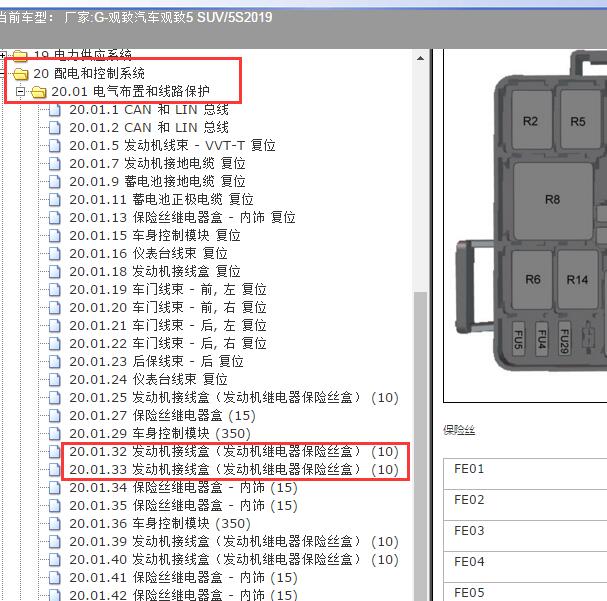Viewport: 607px width, 601px height.
Task: Click the page icon for 20.01.36 车身控制模块
Action: 55,523
